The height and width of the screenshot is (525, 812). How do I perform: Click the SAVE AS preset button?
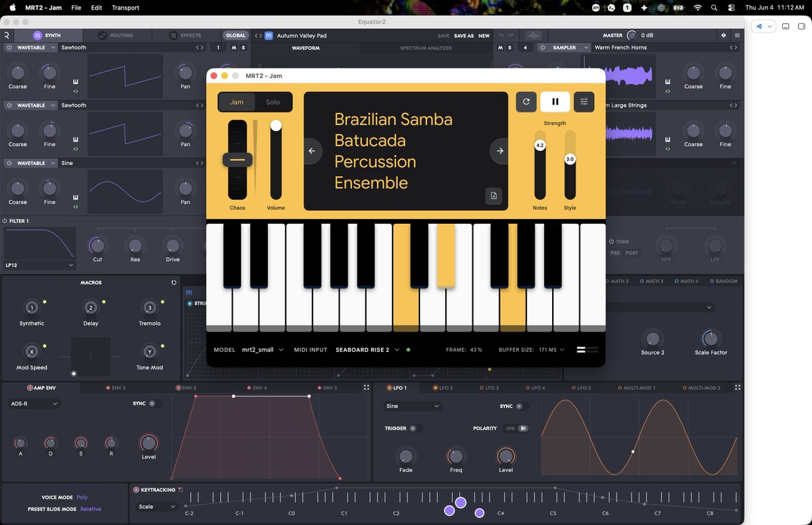464,36
